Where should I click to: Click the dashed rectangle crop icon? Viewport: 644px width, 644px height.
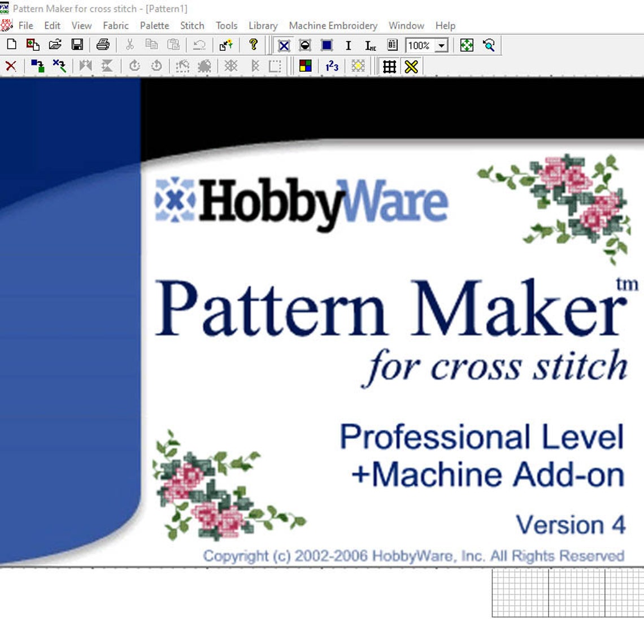pyautogui.click(x=275, y=66)
